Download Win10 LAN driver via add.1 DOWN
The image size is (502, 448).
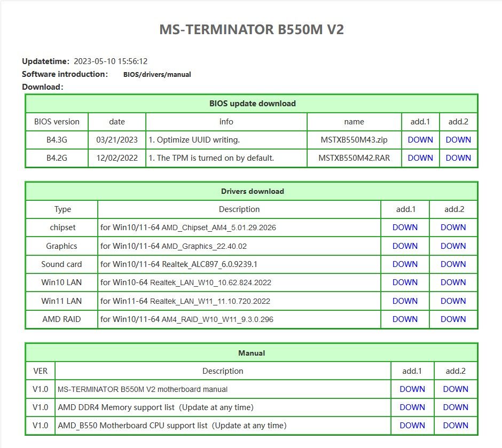click(x=405, y=282)
